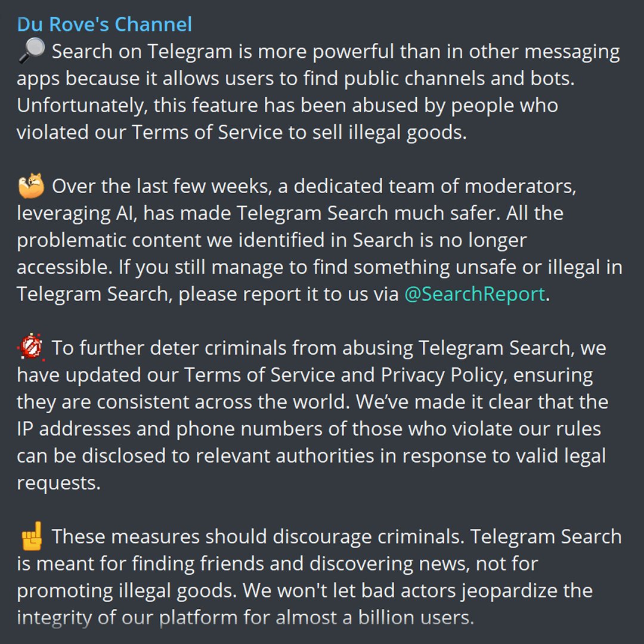Click the phrase 'public channels and bots'
The width and height of the screenshot is (644, 644).
click(x=459, y=79)
